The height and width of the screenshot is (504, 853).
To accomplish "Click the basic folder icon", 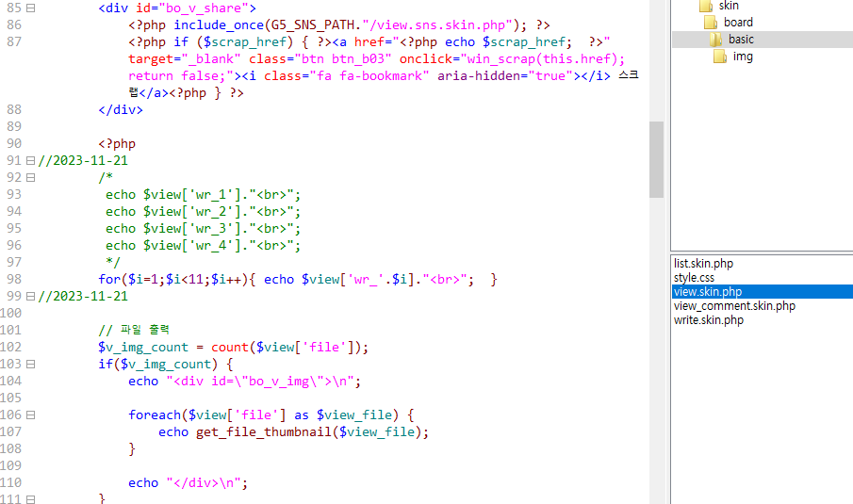I will point(716,40).
